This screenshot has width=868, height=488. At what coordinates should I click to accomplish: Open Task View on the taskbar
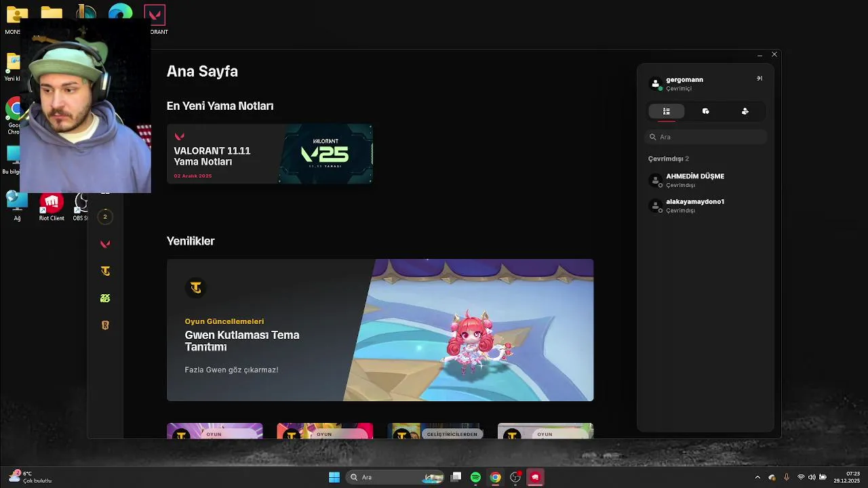456,477
